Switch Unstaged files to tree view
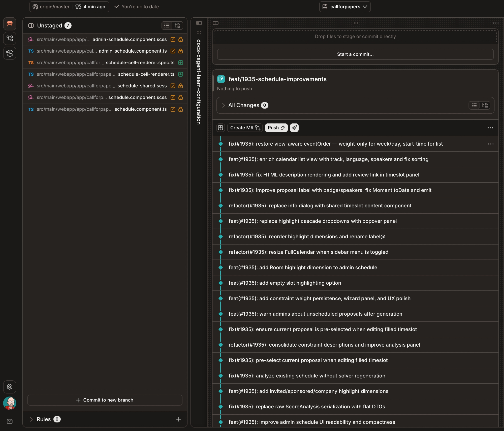 [177, 25]
